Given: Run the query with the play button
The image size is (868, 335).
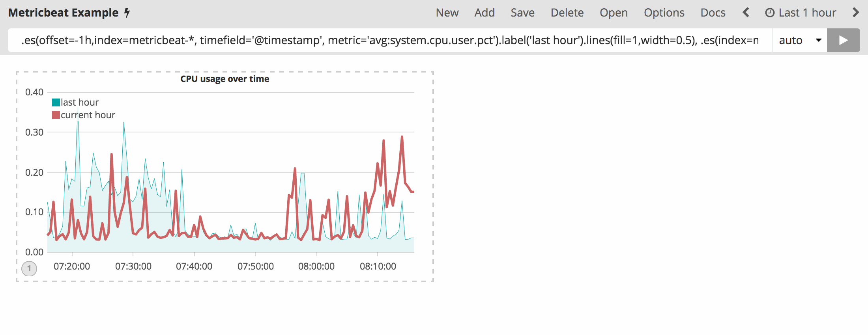Looking at the screenshot, I should (x=843, y=40).
